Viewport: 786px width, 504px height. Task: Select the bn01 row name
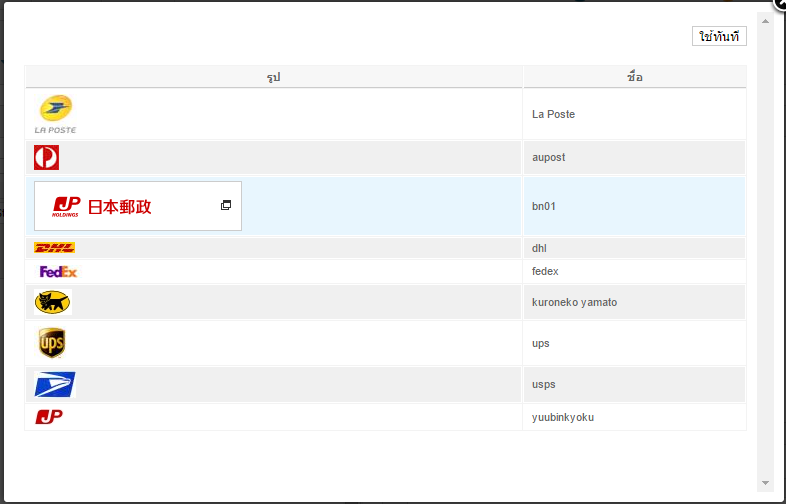544,206
